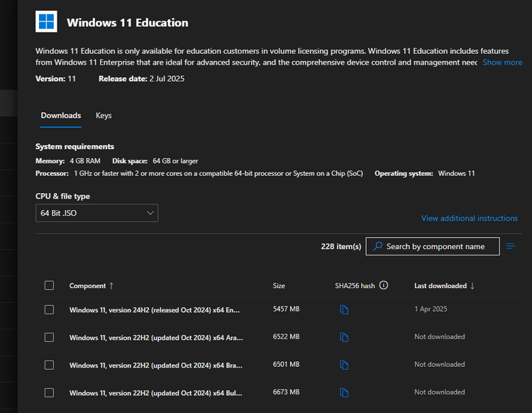
Task: Click Not downloaded in the 6501 MB row
Action: coord(439,364)
